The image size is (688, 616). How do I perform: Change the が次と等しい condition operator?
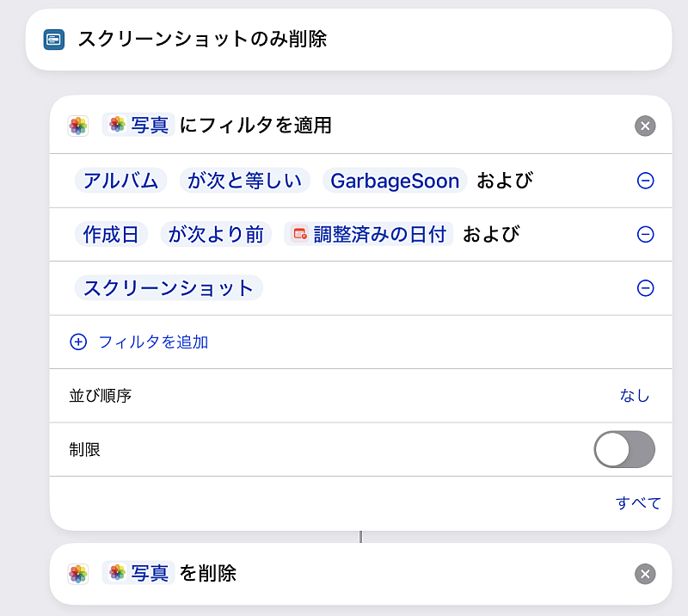click(244, 181)
